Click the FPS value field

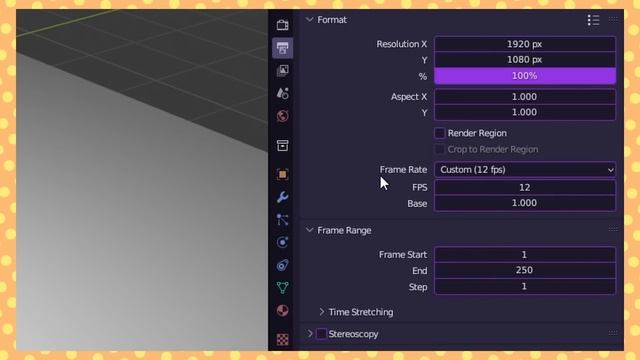(x=525, y=187)
